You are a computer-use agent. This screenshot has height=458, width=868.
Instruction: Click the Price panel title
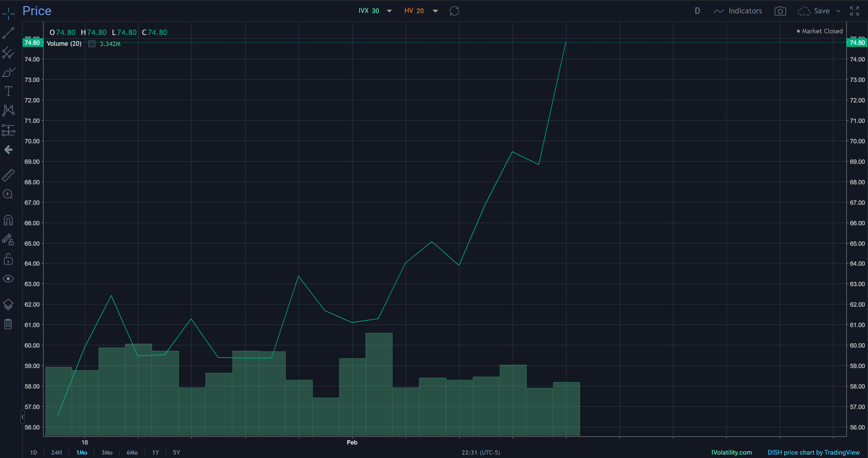pyautogui.click(x=37, y=11)
